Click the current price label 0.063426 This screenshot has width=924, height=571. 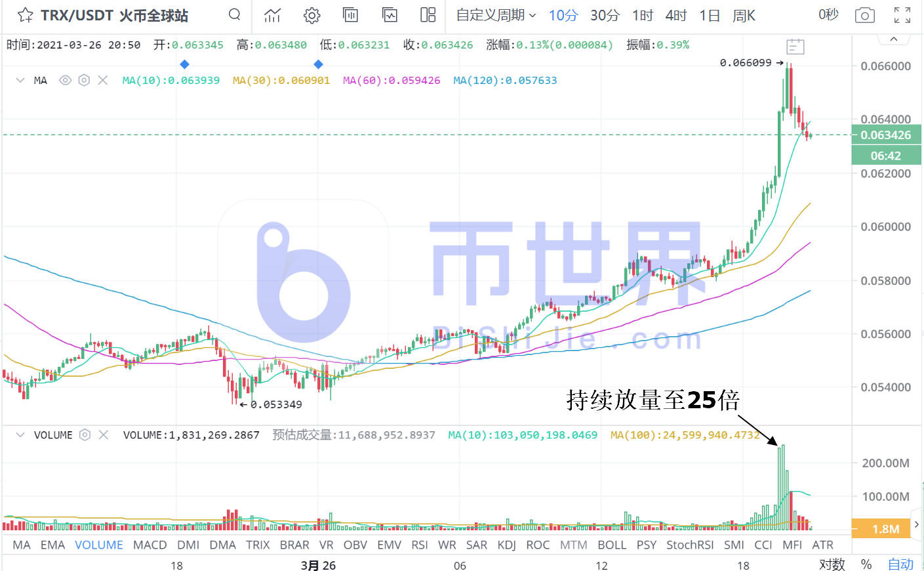pyautogui.click(x=886, y=135)
